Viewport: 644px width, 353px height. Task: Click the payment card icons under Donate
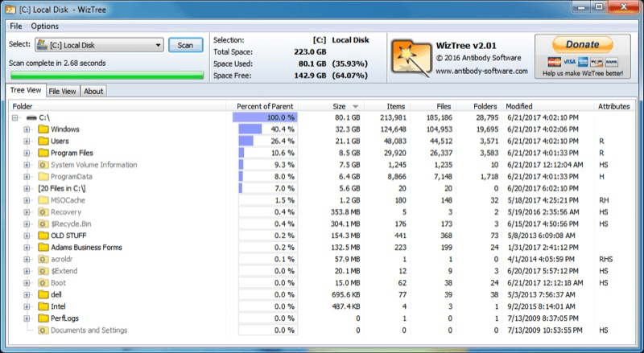582,62
